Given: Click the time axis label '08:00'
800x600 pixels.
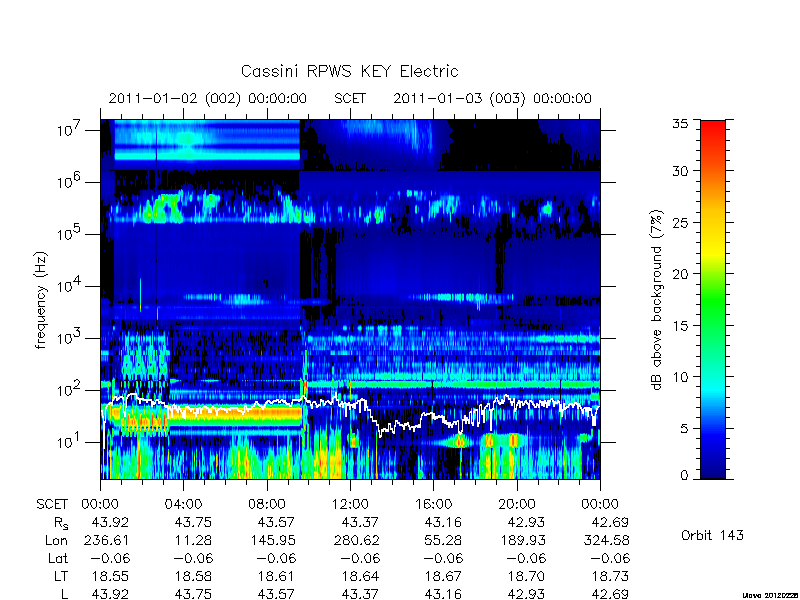Looking at the screenshot, I should click(267, 504).
